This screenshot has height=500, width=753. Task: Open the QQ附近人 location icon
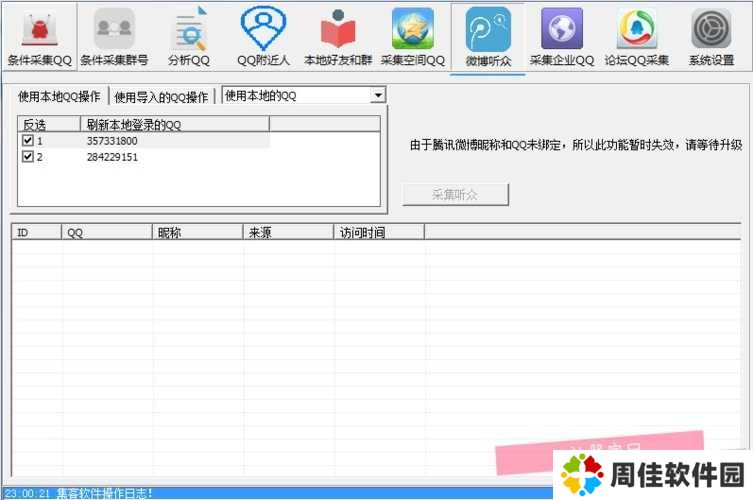(x=263, y=37)
